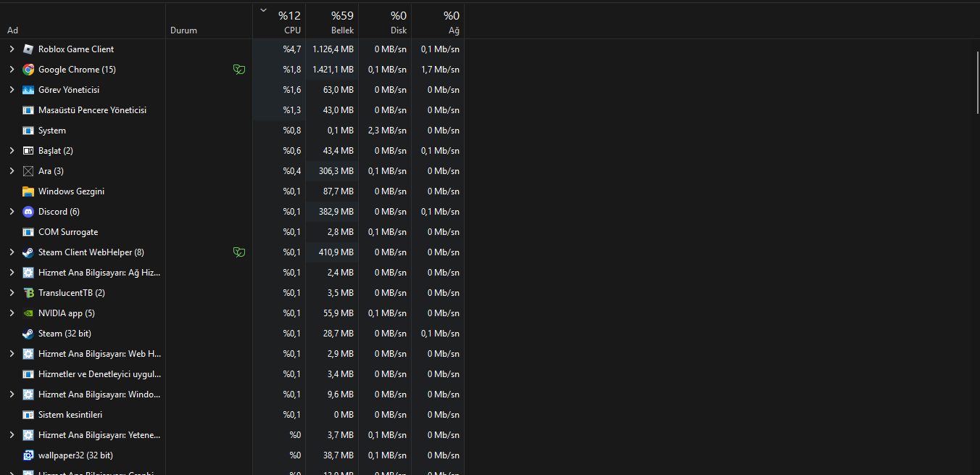
Task: Expand the Discord (6) process group
Action: [x=12, y=212]
